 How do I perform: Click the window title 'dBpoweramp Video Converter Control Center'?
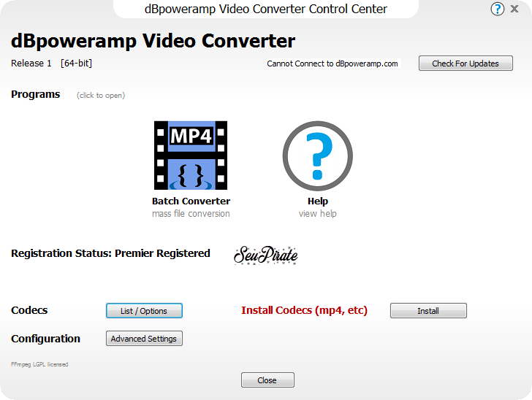point(266,9)
